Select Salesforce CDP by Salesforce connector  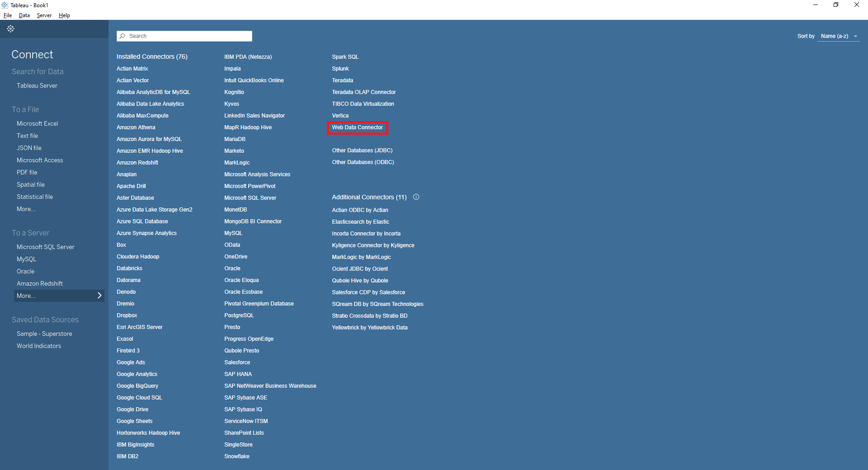[368, 292]
